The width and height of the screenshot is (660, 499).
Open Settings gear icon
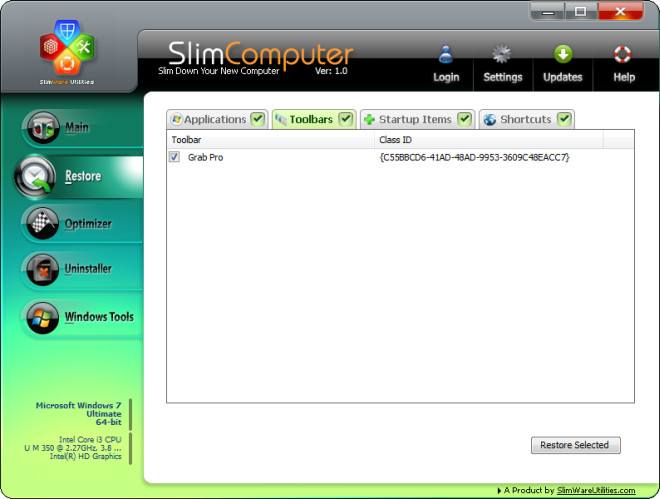(501, 54)
